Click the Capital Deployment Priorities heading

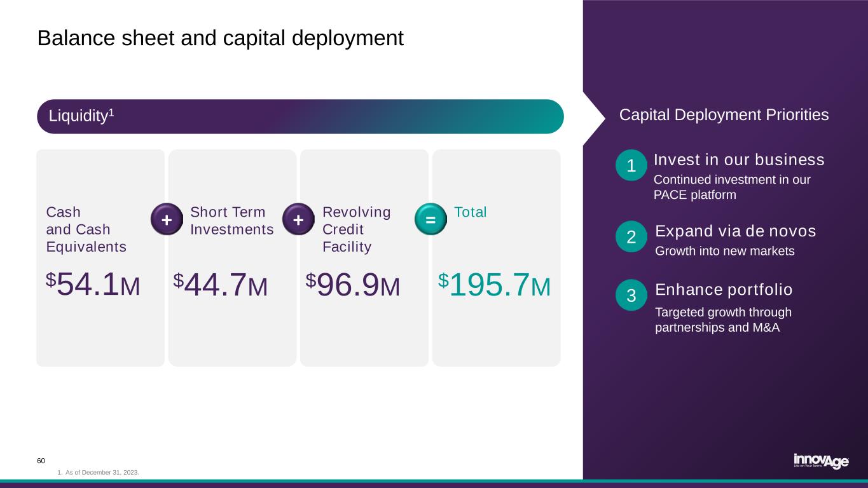click(x=724, y=114)
